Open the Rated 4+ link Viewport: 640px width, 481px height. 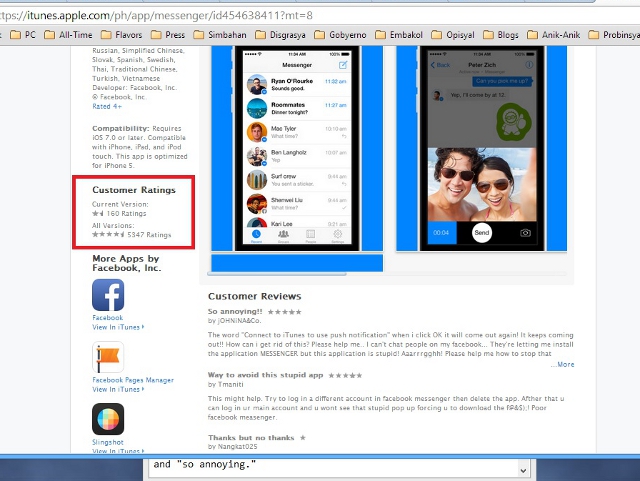pyautogui.click(x=107, y=107)
